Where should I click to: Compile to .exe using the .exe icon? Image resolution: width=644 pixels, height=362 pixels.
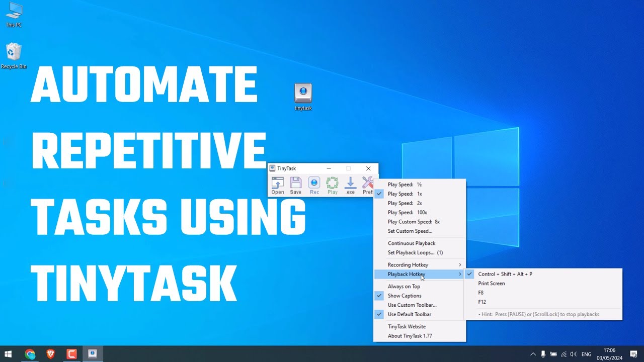(350, 185)
